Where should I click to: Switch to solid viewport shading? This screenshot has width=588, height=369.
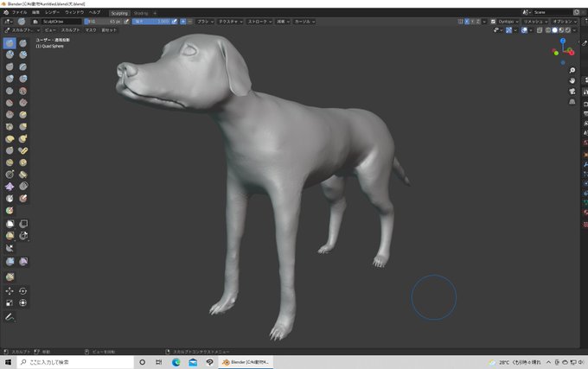coord(554,30)
